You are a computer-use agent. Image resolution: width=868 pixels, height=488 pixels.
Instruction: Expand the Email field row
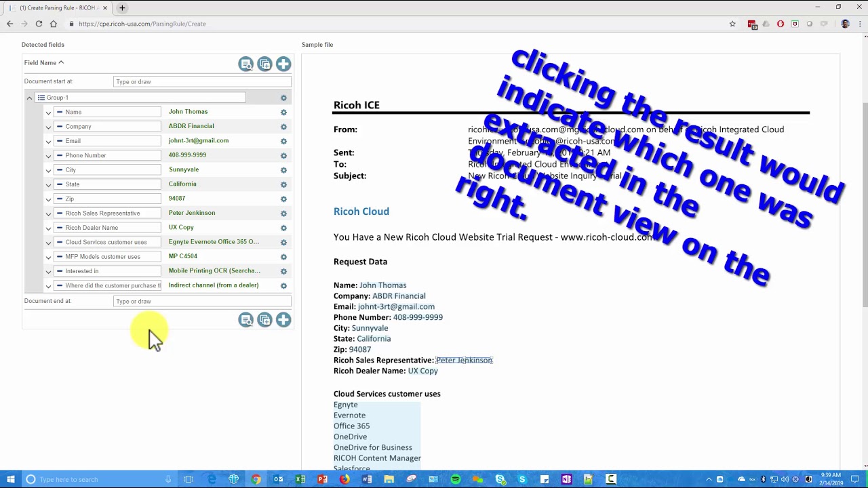pyautogui.click(x=48, y=142)
